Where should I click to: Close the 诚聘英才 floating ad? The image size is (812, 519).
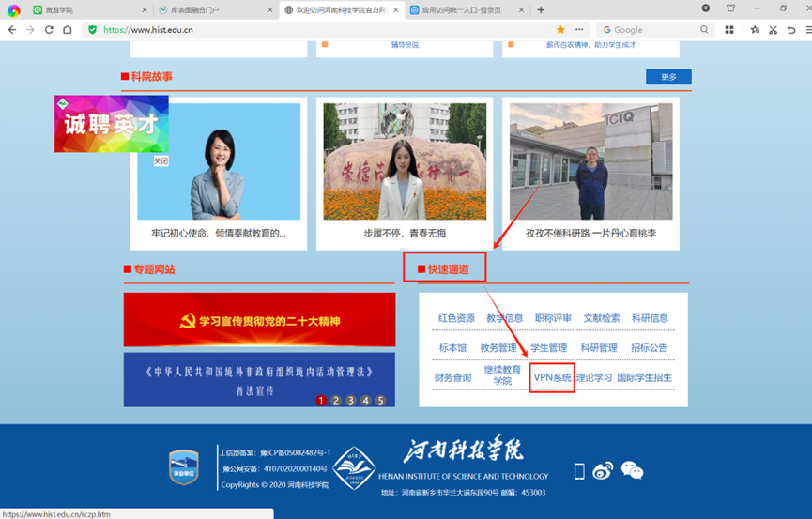(x=161, y=161)
